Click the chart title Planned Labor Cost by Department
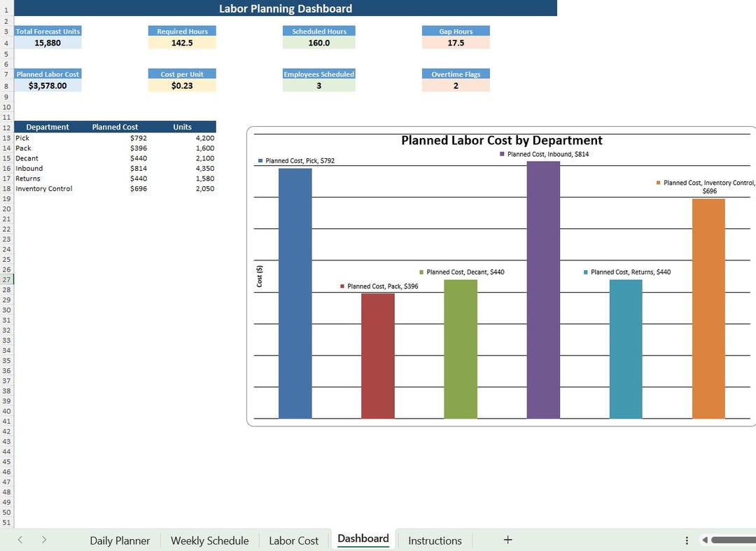 [501, 140]
